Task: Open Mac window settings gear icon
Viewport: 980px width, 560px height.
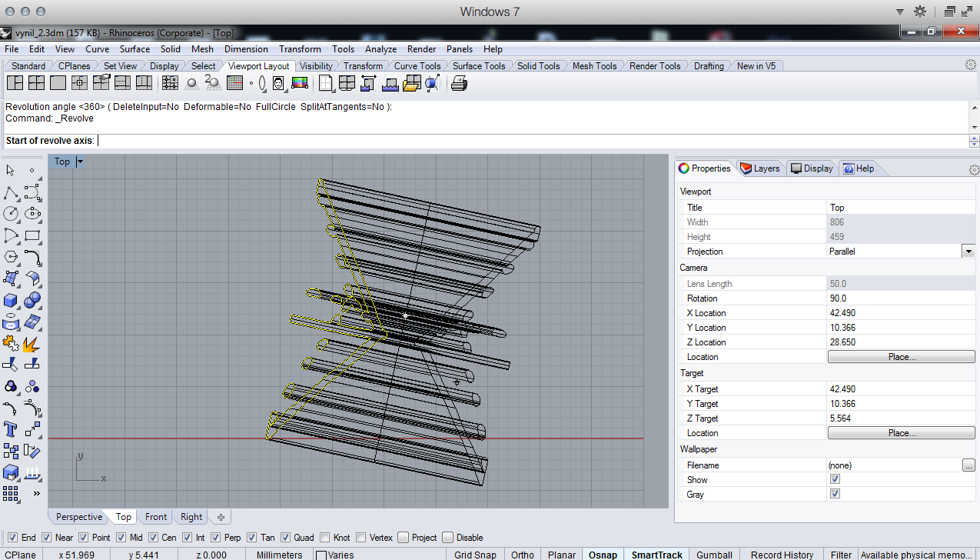Action: coord(920,12)
